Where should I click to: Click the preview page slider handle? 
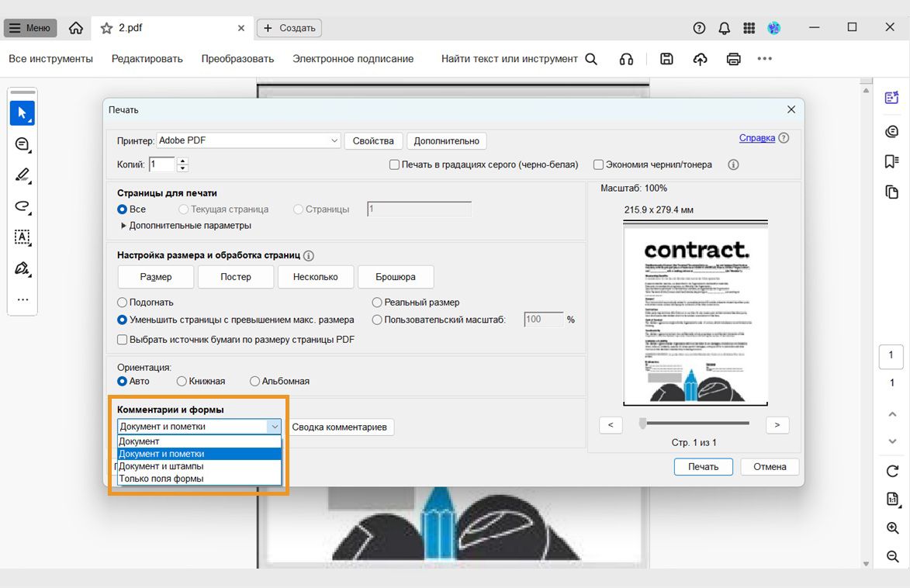tap(642, 424)
